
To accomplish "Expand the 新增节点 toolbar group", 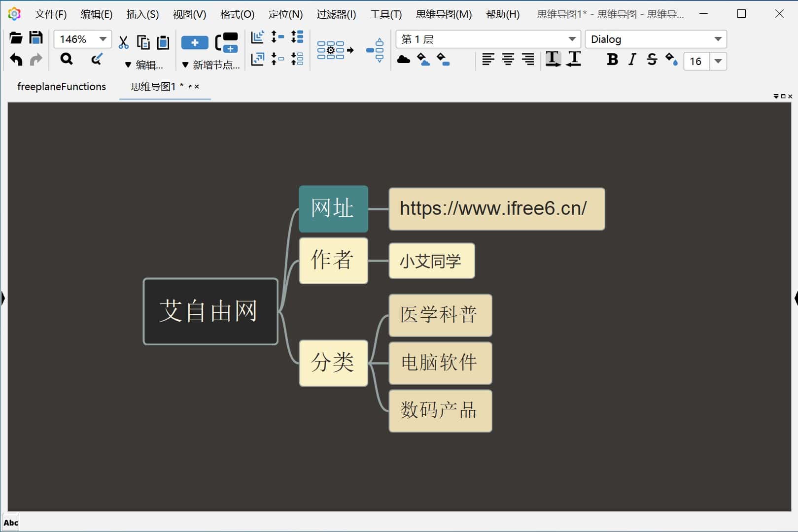I will [211, 65].
